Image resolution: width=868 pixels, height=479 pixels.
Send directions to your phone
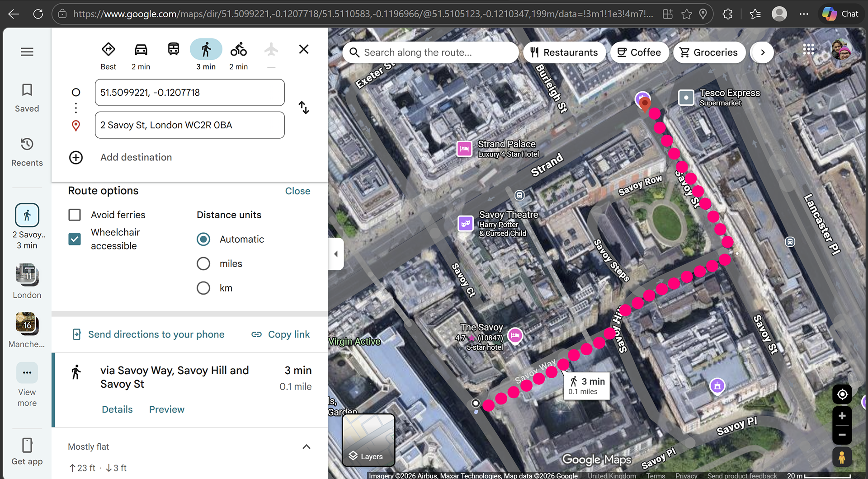pyautogui.click(x=148, y=334)
